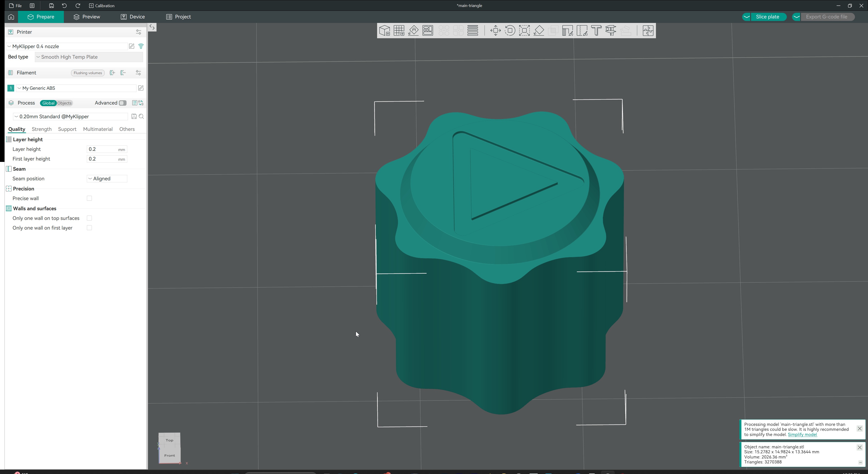Open the My Generic ABS filament dropdown

(x=76, y=88)
